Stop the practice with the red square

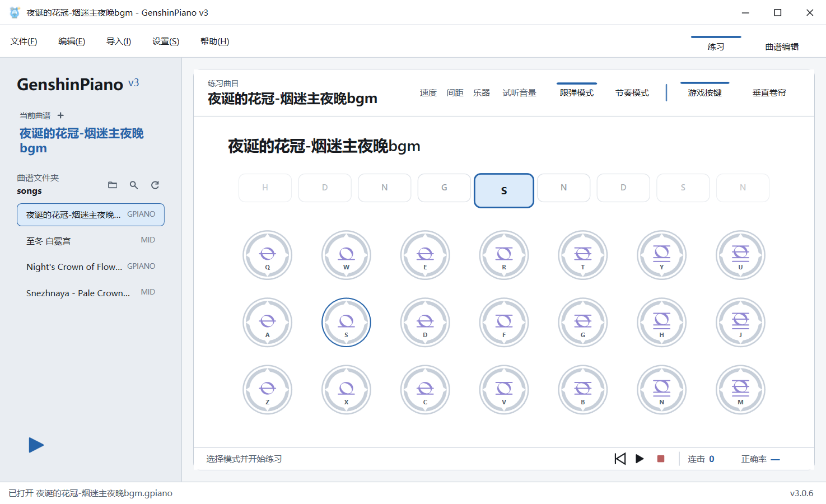[x=661, y=459]
